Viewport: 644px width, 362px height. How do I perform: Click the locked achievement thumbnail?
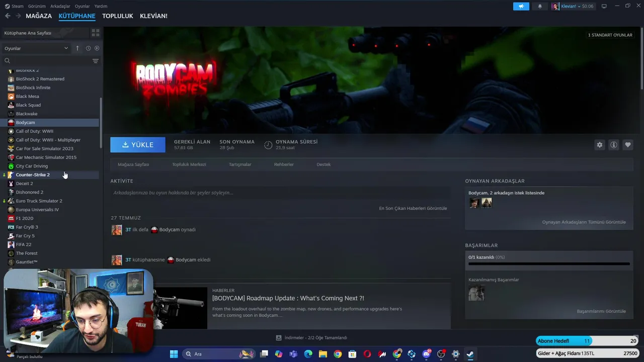point(476,293)
